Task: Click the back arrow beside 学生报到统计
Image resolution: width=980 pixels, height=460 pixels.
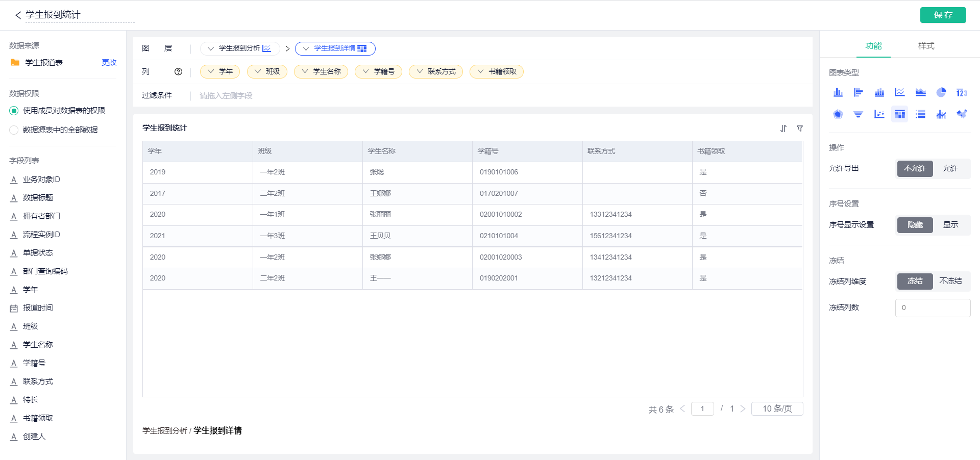Action: [x=18, y=15]
